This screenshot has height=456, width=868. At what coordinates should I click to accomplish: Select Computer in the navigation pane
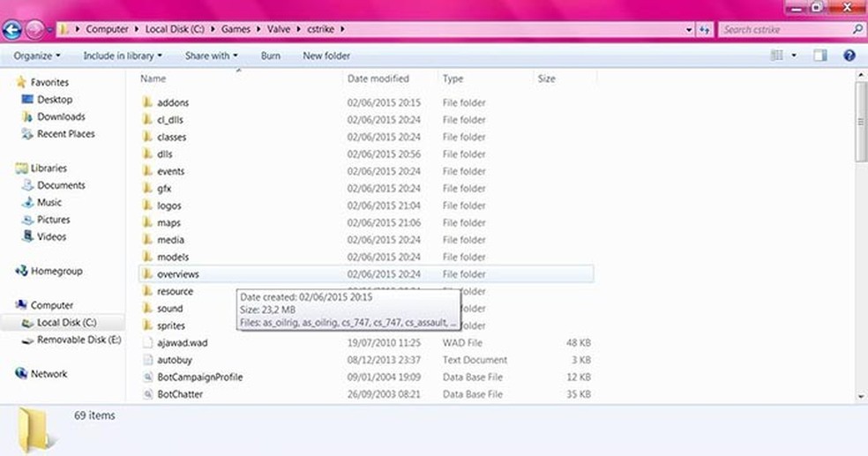tap(51, 305)
